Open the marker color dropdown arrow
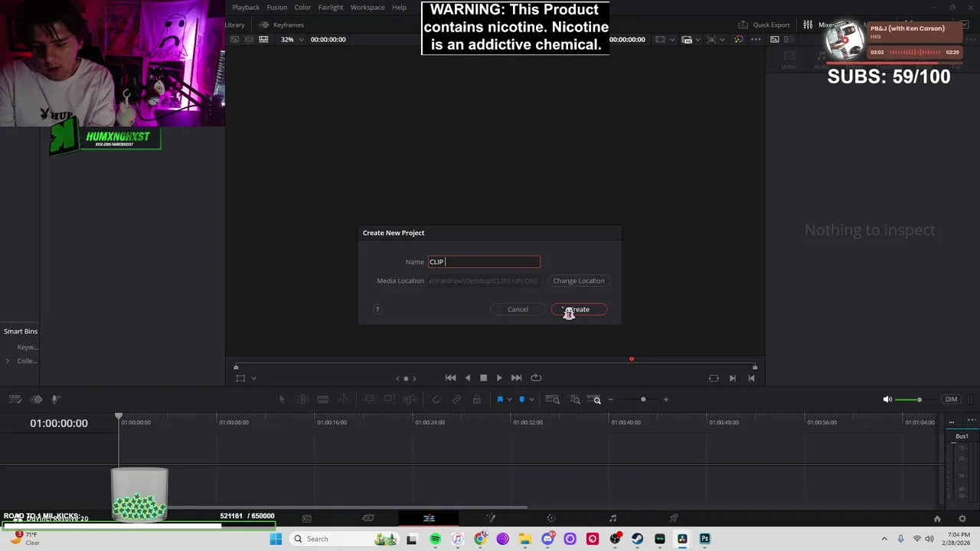 531,399
